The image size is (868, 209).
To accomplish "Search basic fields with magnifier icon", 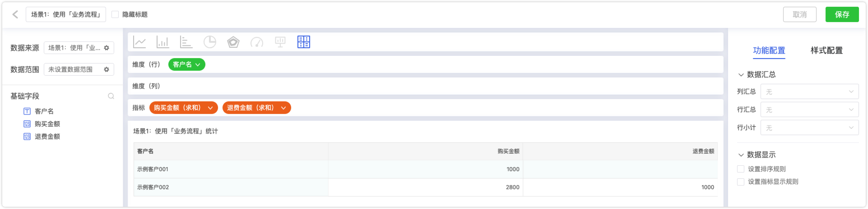I will [111, 96].
